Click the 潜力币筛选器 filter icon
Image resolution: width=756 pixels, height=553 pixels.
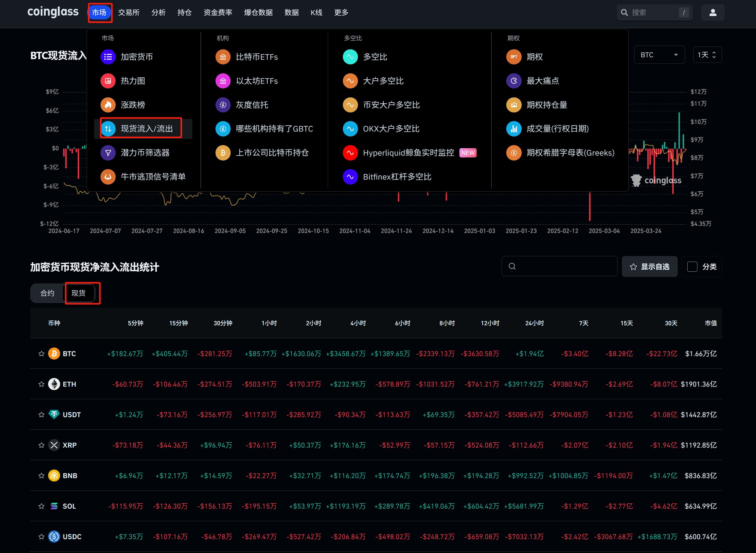[108, 153]
